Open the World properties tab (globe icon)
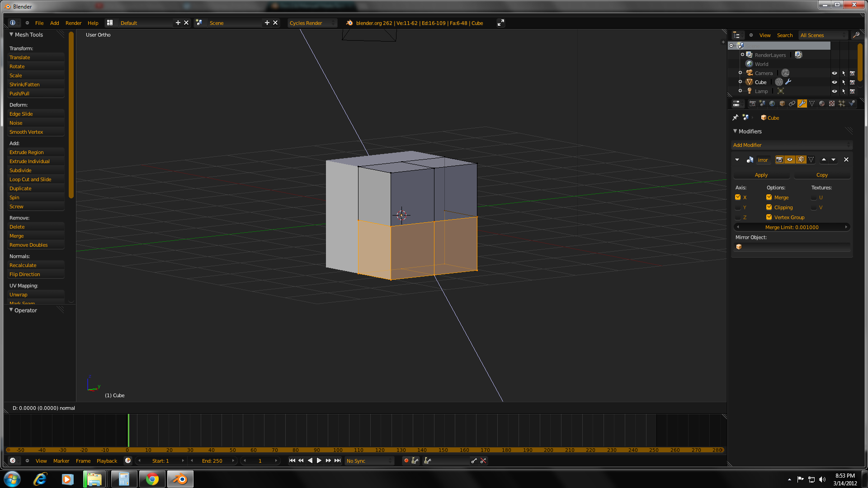Screen dimensions: 868x488 (772, 103)
